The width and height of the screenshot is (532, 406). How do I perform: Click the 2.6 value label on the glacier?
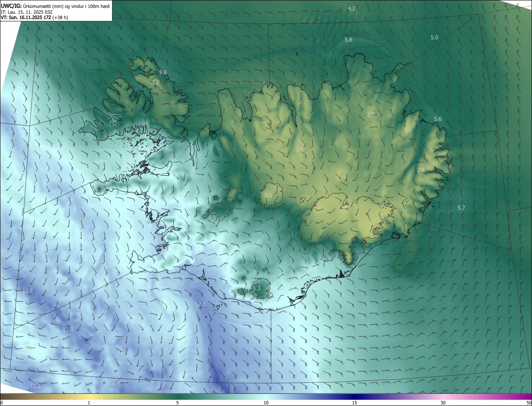[268, 196]
